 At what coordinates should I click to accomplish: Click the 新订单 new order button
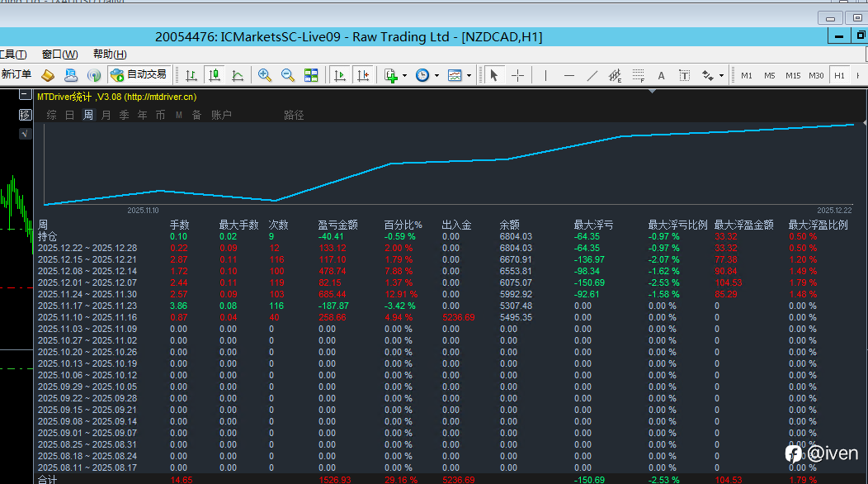17,74
